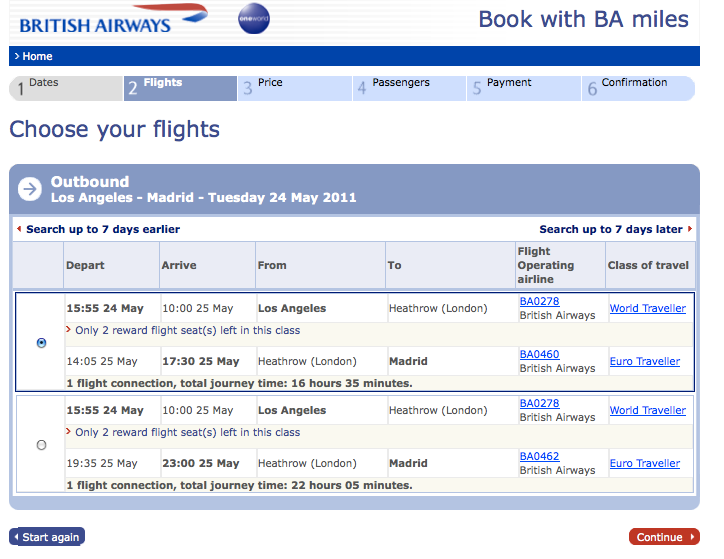Click the oneworld alliance globe icon
This screenshot has height=559, width=724.
pos(253,18)
